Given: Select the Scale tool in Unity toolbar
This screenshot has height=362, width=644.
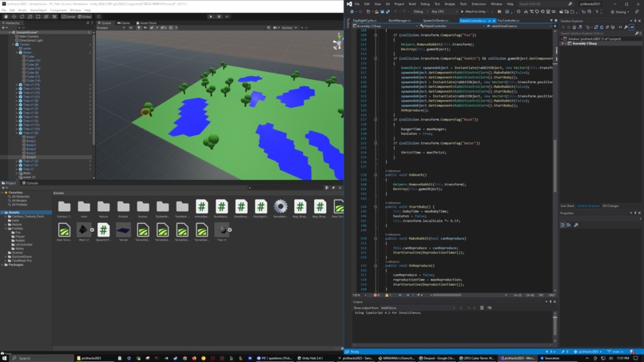Looking at the screenshot, I should tap(30, 17).
